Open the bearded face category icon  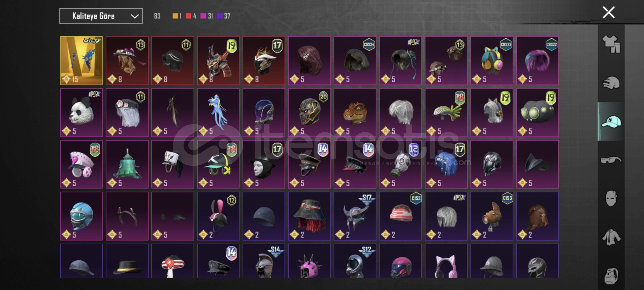point(611,276)
